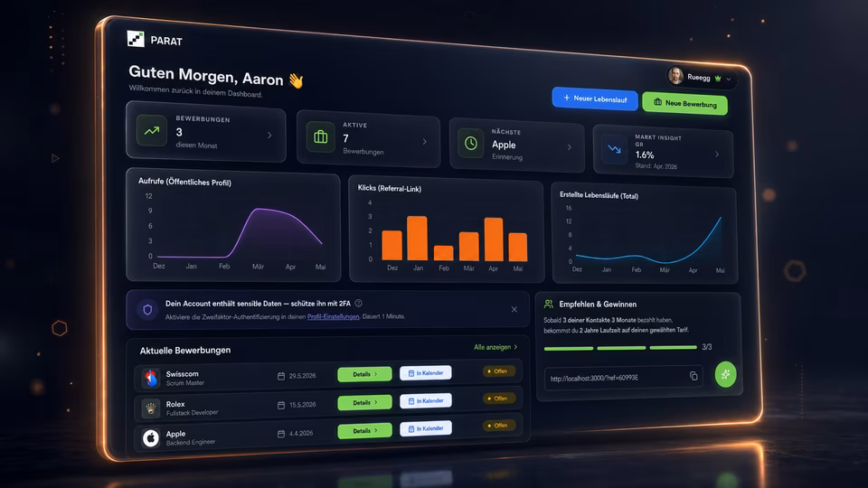Click the Jan bar in Klicks chart
Screen dimensions: 868x488
click(x=418, y=238)
